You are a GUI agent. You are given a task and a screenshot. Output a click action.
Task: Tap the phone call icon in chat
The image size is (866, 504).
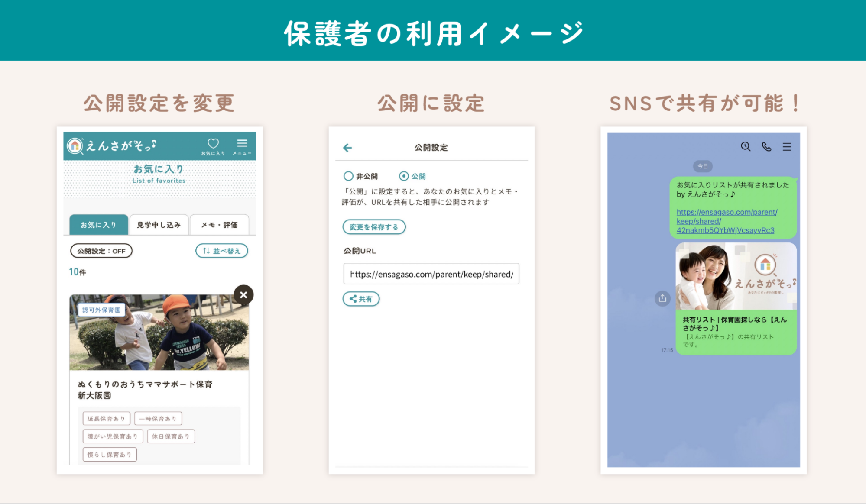point(766,147)
